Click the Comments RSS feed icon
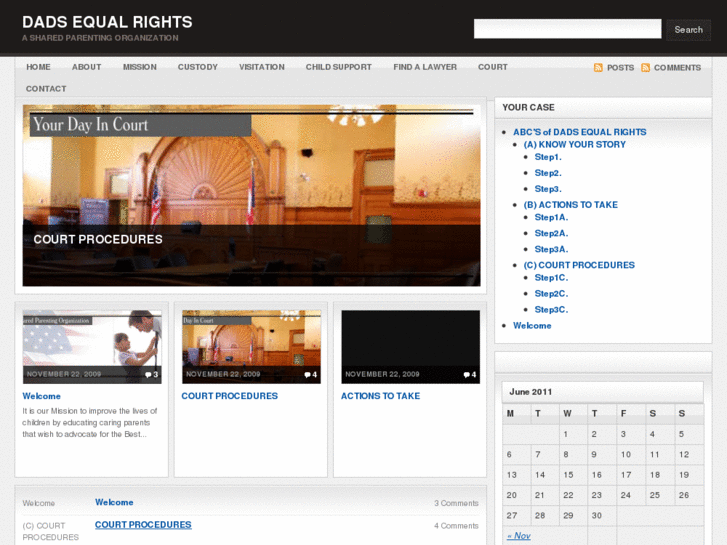Viewport: 727px width, 545px height. [x=645, y=68]
